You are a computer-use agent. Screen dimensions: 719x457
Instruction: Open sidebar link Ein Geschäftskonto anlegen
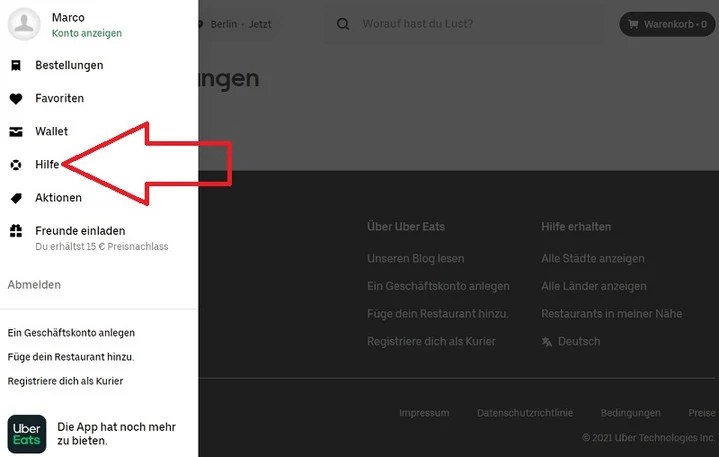pos(71,333)
